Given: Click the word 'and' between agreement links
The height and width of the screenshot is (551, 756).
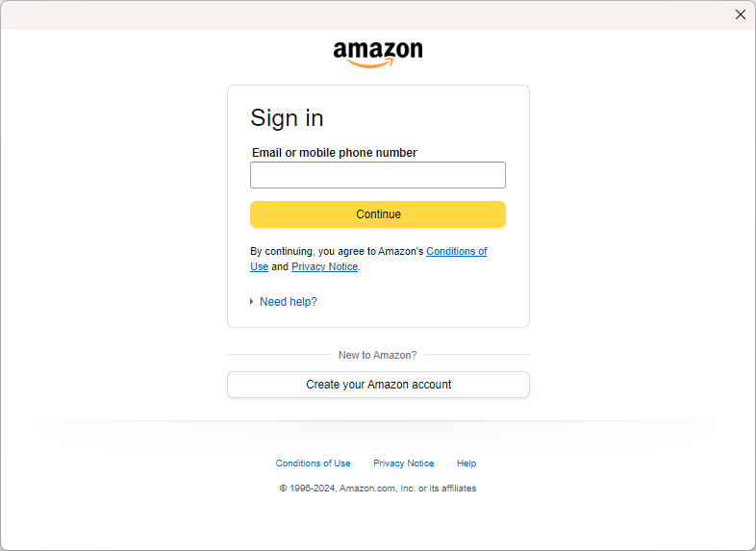Looking at the screenshot, I should 280,266.
